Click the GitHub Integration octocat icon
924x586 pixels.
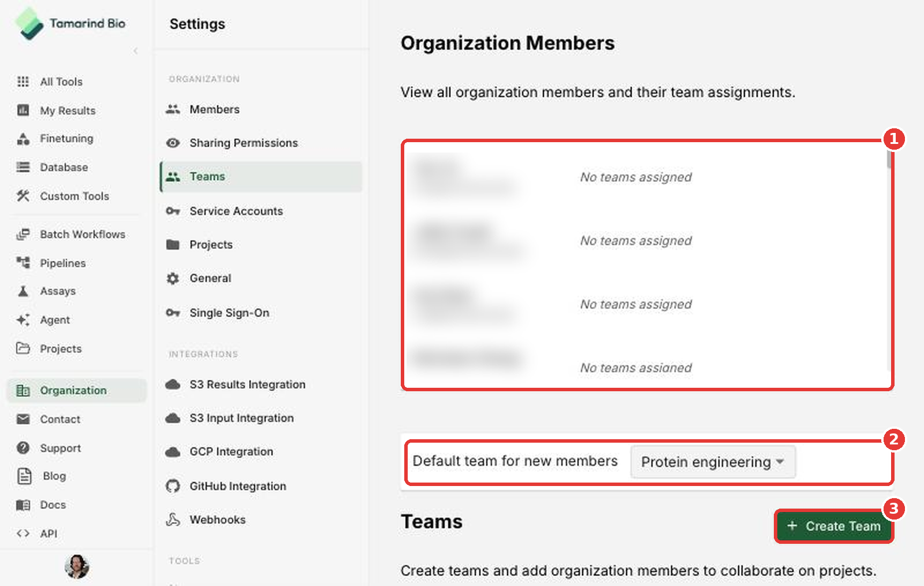pyautogui.click(x=173, y=486)
